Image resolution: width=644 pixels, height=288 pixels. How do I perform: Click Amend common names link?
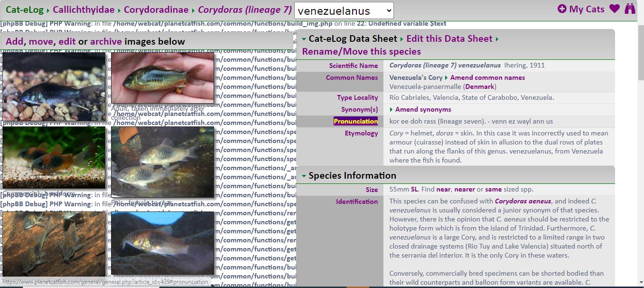(x=487, y=78)
